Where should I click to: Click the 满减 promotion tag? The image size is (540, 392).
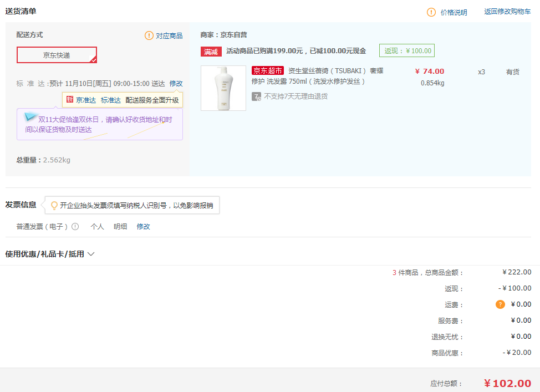tap(211, 52)
